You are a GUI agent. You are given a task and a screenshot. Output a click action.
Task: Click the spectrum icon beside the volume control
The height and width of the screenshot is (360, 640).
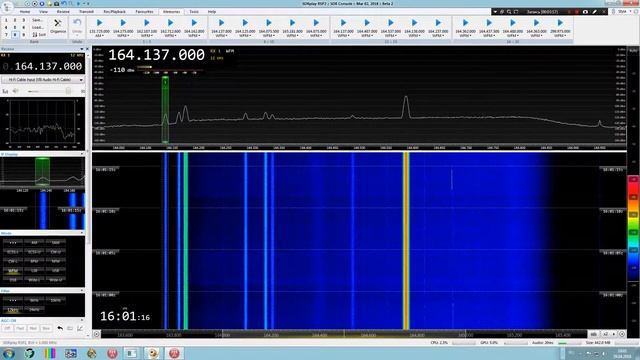5,91
